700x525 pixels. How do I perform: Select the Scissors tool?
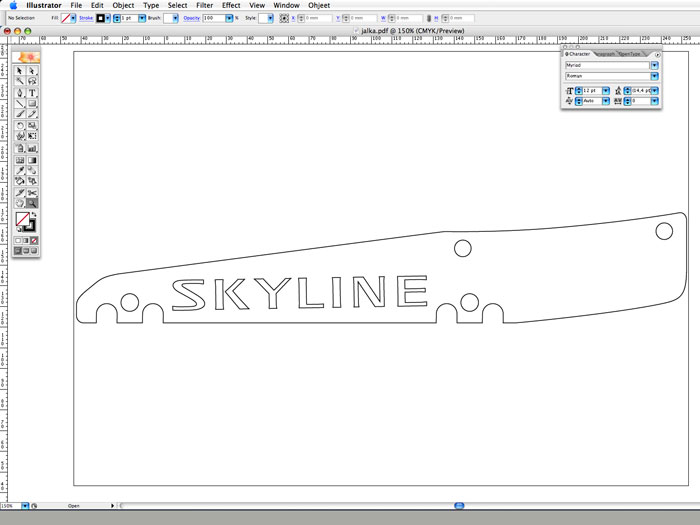(32, 192)
